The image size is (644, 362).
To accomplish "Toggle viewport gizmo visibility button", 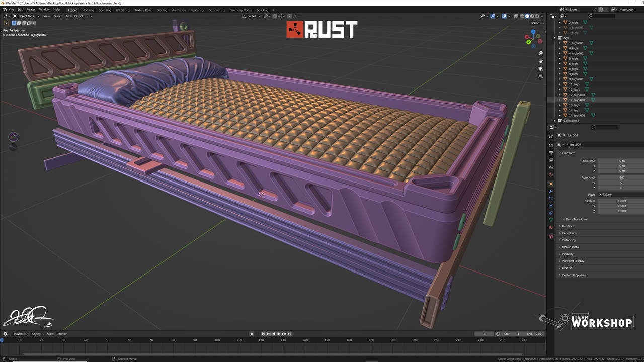I will (492, 16).
